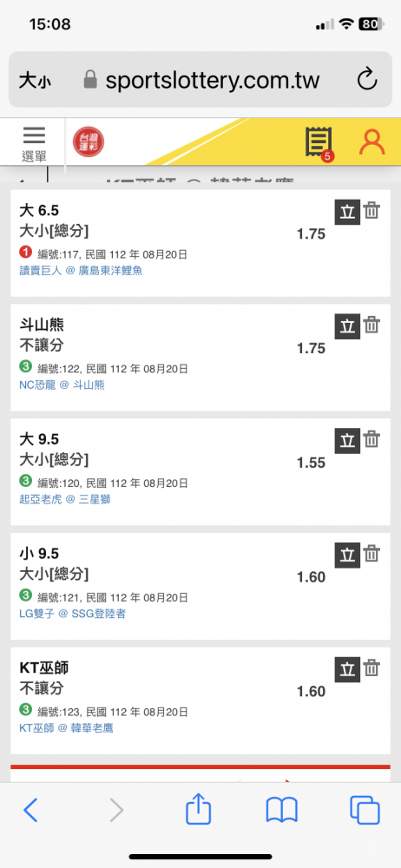401x868 pixels.
Task: Tap the Safari reload page icon
Action: (366, 80)
